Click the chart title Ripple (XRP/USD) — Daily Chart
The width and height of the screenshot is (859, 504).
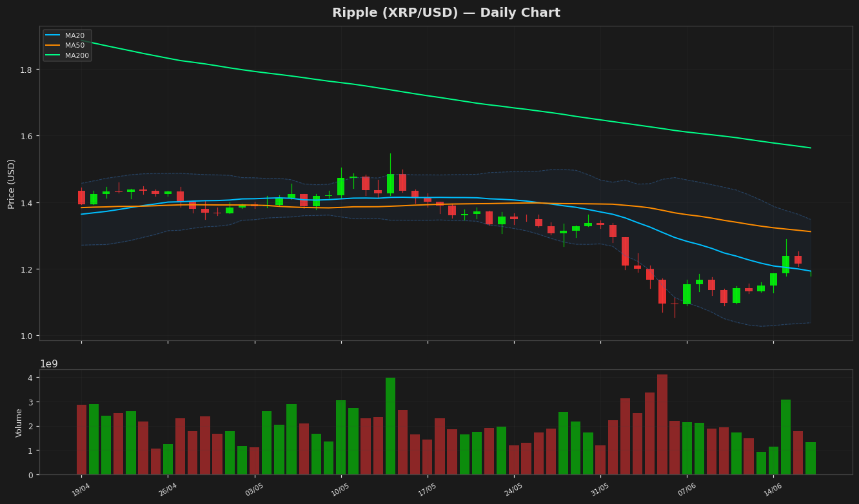446,13
